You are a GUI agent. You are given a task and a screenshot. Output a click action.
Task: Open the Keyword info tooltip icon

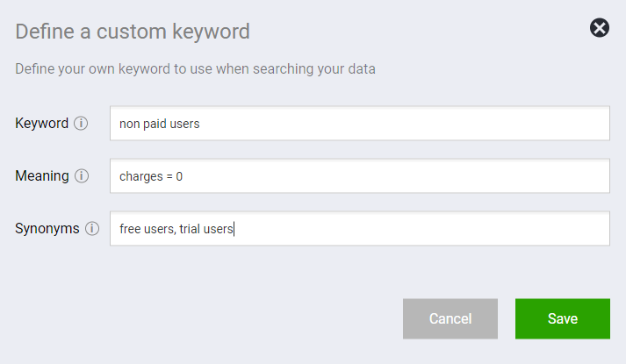pyautogui.click(x=81, y=123)
